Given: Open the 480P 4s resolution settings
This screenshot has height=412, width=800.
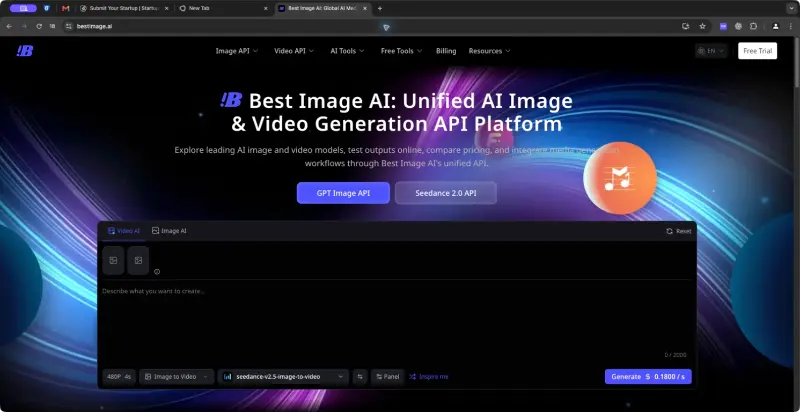Looking at the screenshot, I should click(x=119, y=377).
